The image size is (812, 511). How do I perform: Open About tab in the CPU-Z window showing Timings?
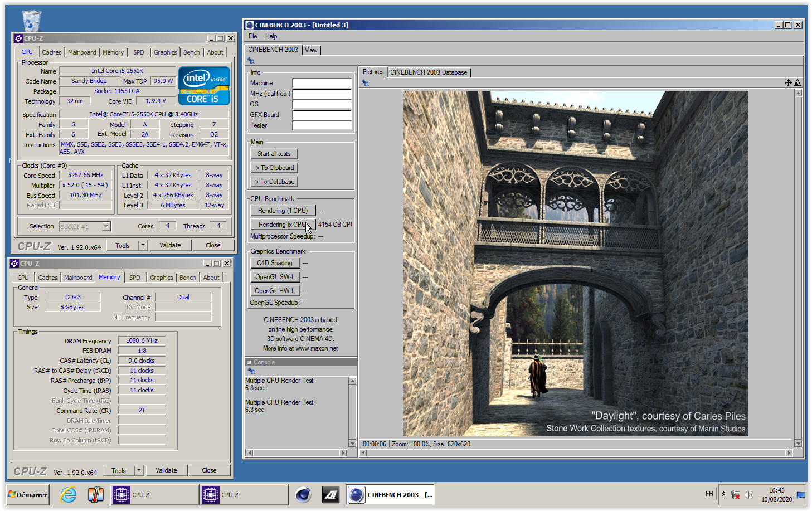(x=211, y=278)
